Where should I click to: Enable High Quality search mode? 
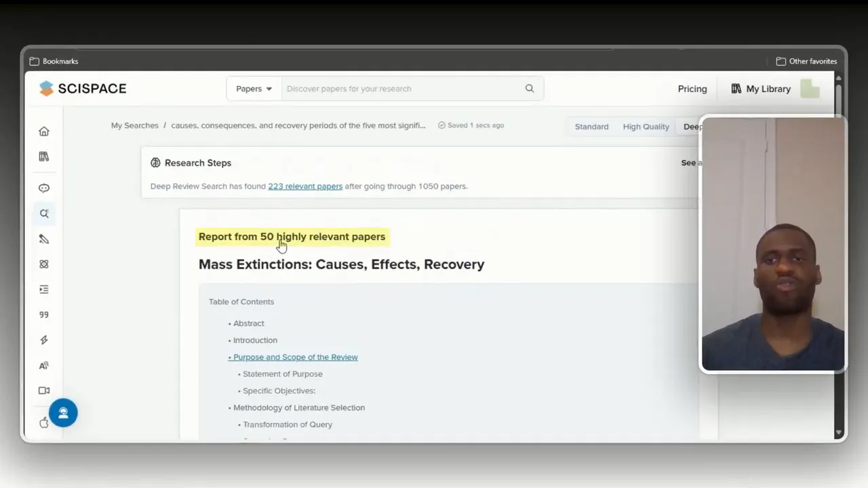click(646, 126)
